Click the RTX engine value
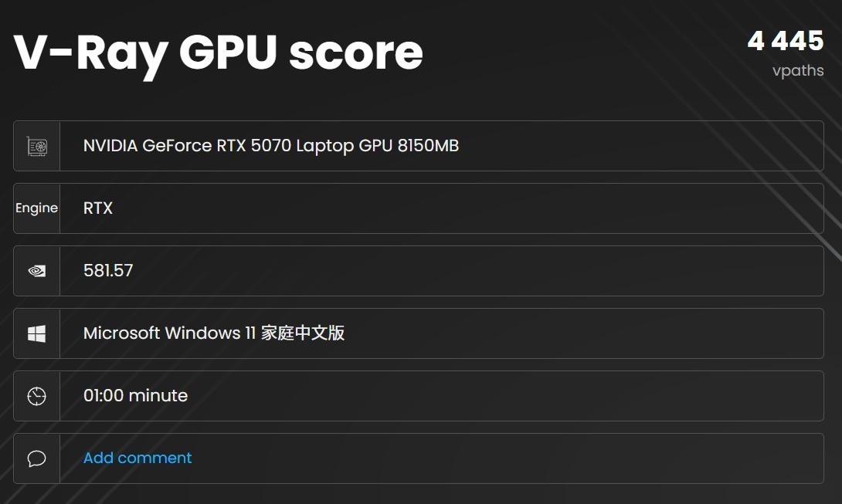 98,208
